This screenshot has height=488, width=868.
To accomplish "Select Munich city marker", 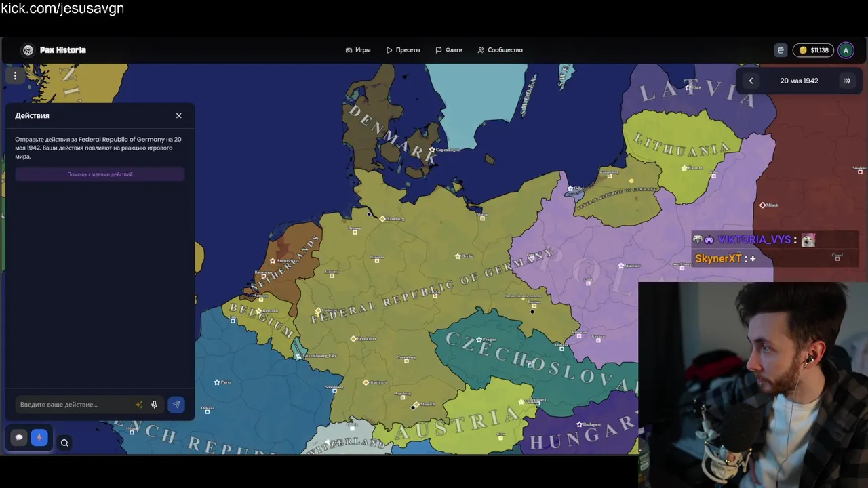I will coord(416,405).
